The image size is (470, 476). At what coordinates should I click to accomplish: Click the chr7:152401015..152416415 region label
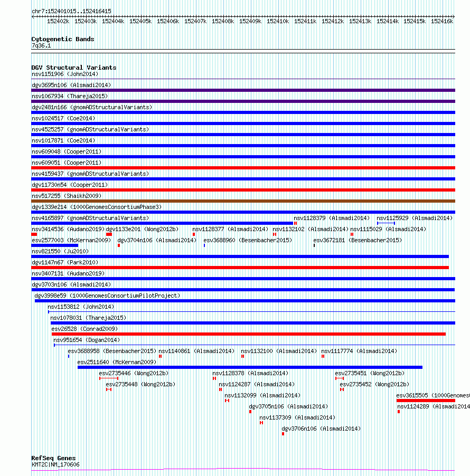tap(71, 11)
